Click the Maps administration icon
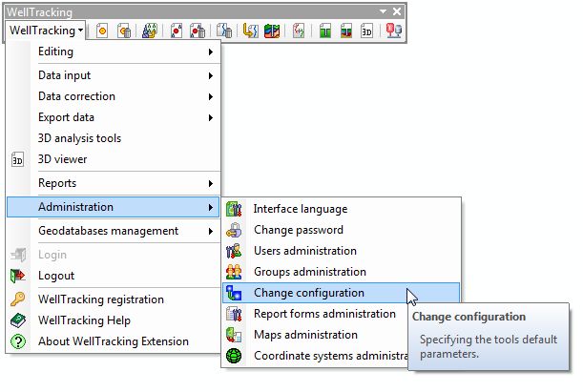 click(234, 335)
